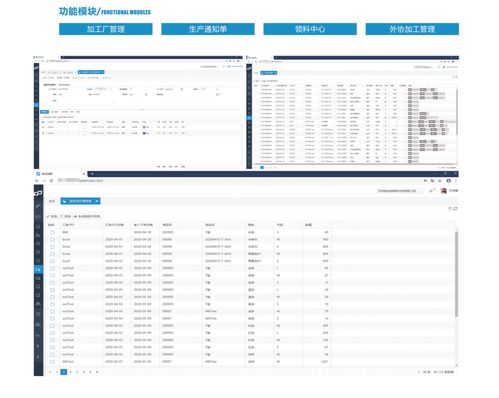Click the vertical scrollbar of the large order table
This screenshot has height=398, width=499.
[456, 273]
